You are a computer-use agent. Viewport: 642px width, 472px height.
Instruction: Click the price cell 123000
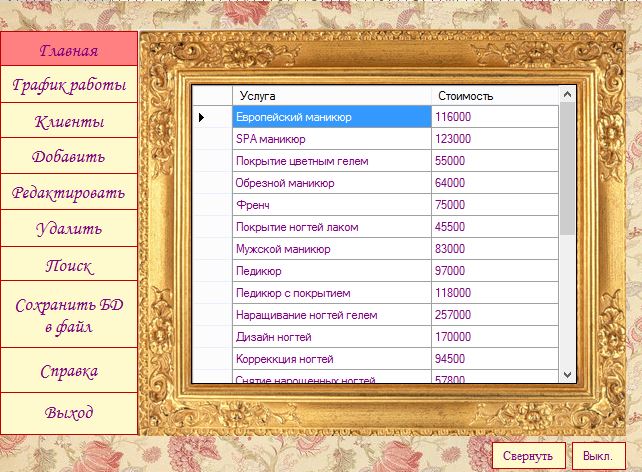click(x=495, y=139)
